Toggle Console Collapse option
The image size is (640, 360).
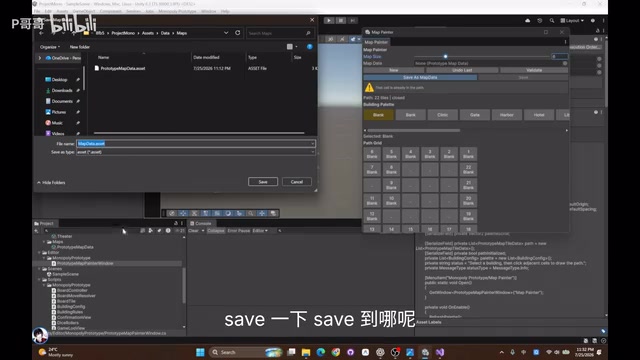(216, 231)
